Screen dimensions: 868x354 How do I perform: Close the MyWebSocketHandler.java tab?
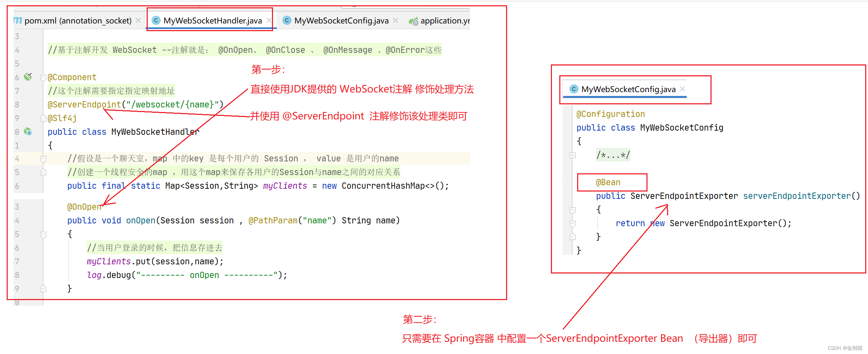click(269, 21)
